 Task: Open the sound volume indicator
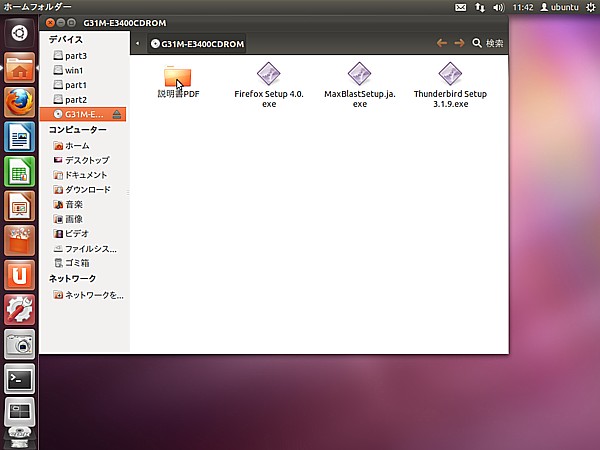point(499,7)
